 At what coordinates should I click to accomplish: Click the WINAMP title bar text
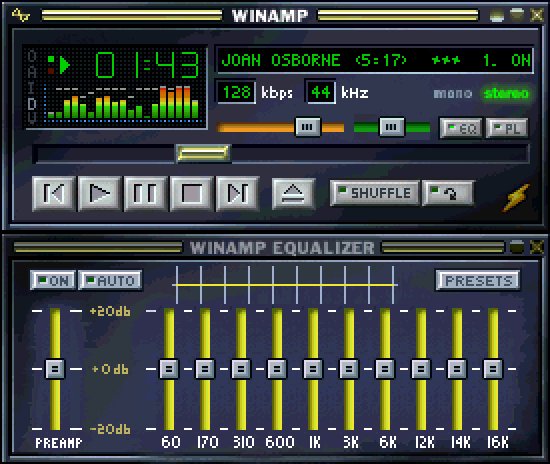click(x=270, y=16)
